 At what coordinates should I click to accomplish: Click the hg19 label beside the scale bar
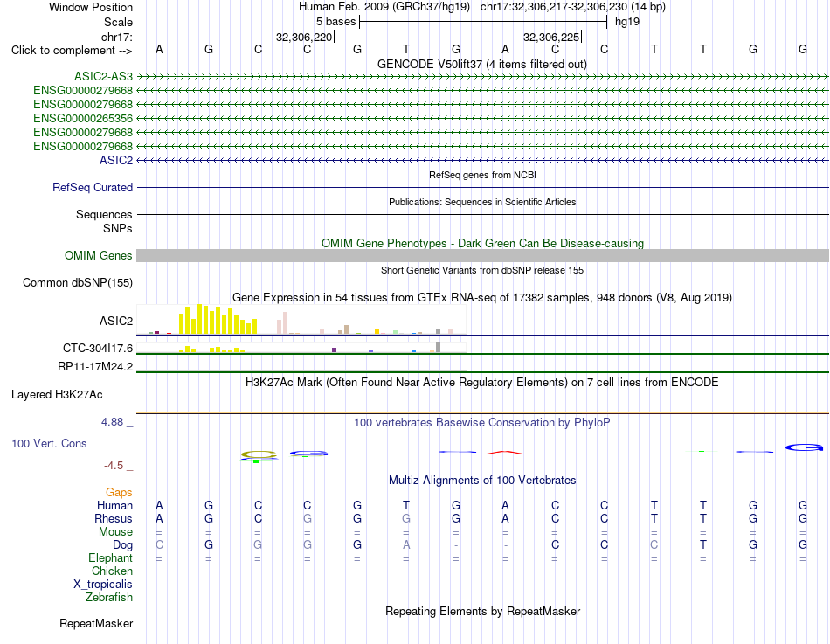pos(627,22)
